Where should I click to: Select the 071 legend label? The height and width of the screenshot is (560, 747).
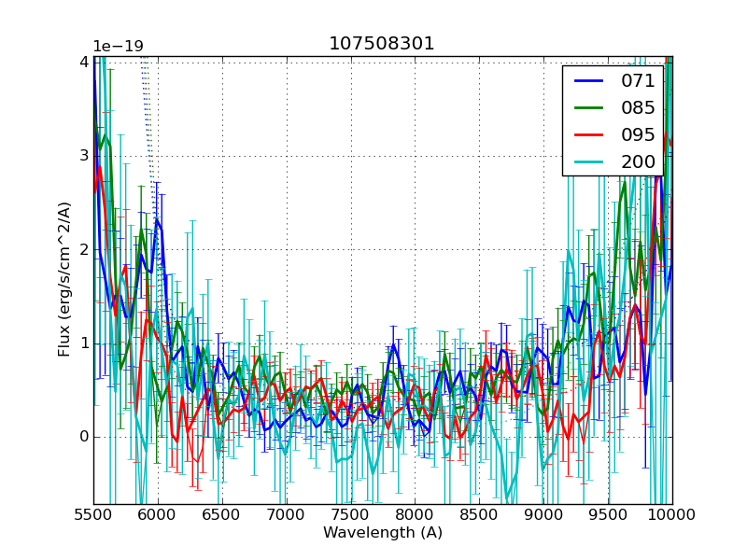pyautogui.click(x=638, y=81)
